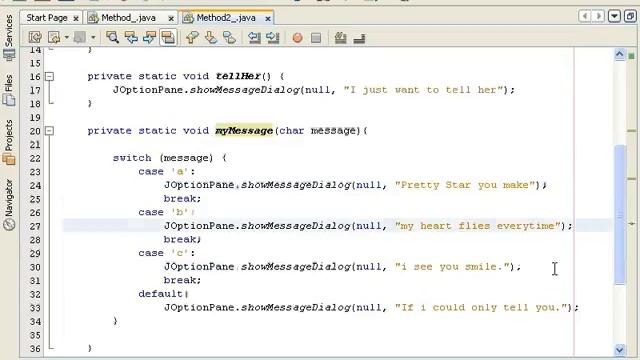The height and width of the screenshot is (360, 640).
Task: Click break; on line 25
Action: [x=182, y=199]
